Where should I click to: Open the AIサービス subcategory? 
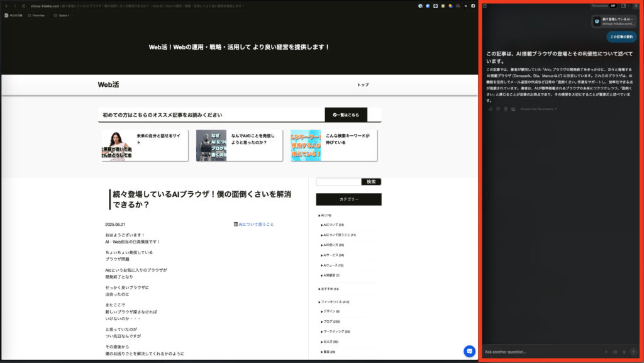click(x=333, y=255)
